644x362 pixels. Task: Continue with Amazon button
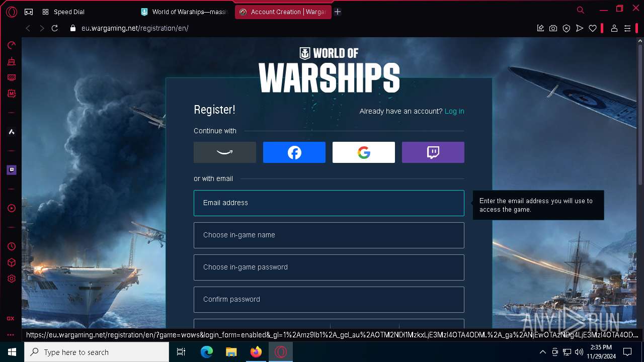coord(225,152)
